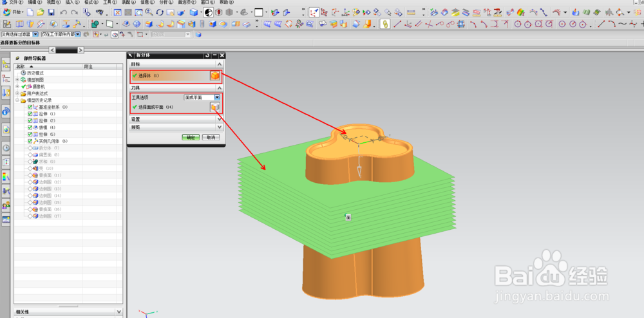Screen dimensions: 644x318
Task: Cancel the dialog with 取消 button
Action: point(211,138)
